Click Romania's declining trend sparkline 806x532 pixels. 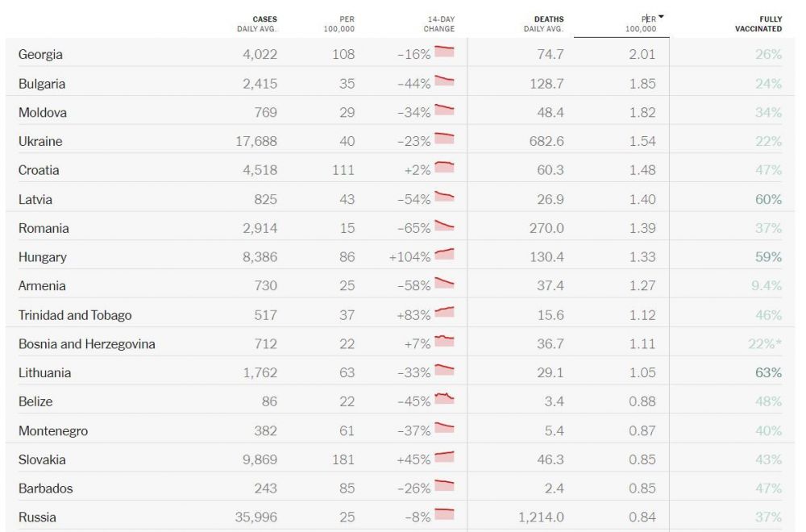pyautogui.click(x=444, y=227)
